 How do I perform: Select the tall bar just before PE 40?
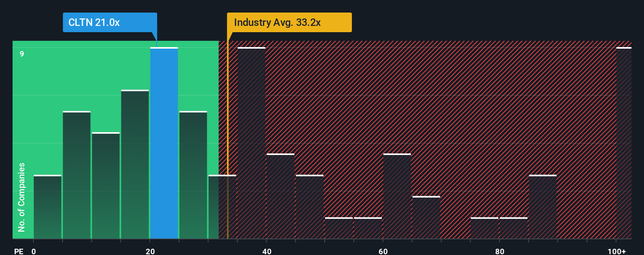(252, 143)
